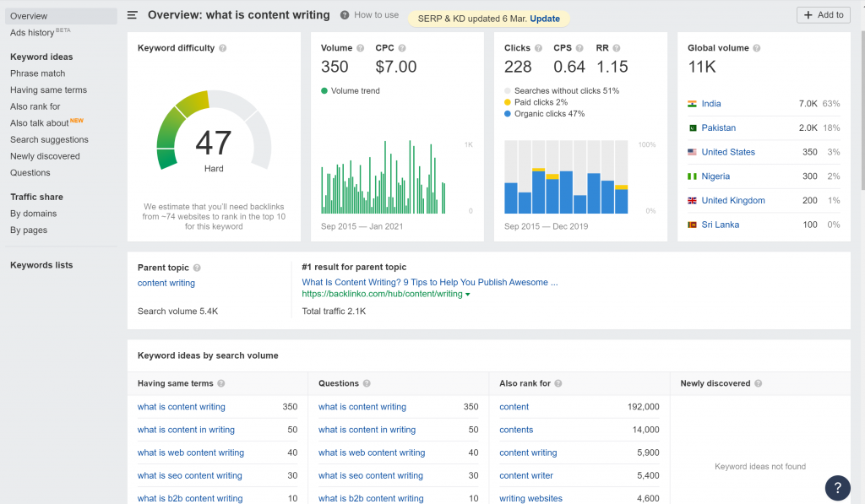Select Phrase match in the sidebar
Viewport: 865px width, 504px height.
tap(37, 73)
